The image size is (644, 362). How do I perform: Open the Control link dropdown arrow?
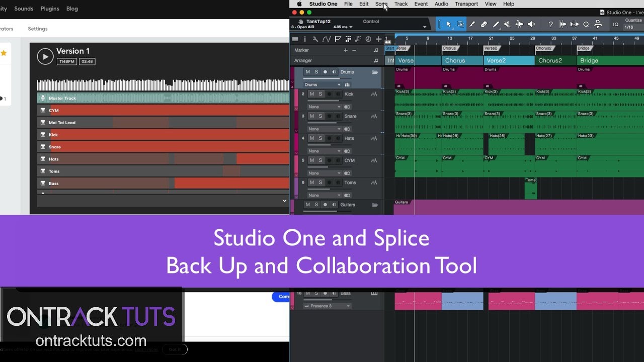pyautogui.click(x=425, y=27)
